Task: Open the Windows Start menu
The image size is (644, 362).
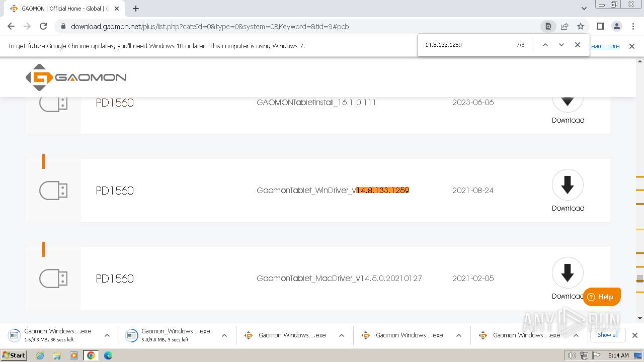Action: [x=14, y=355]
